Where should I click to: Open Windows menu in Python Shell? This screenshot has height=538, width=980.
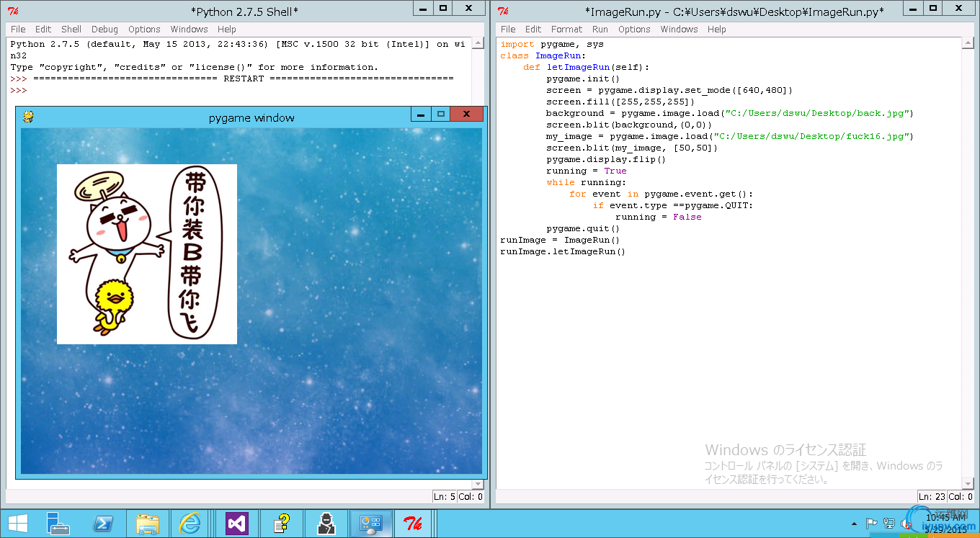click(189, 30)
